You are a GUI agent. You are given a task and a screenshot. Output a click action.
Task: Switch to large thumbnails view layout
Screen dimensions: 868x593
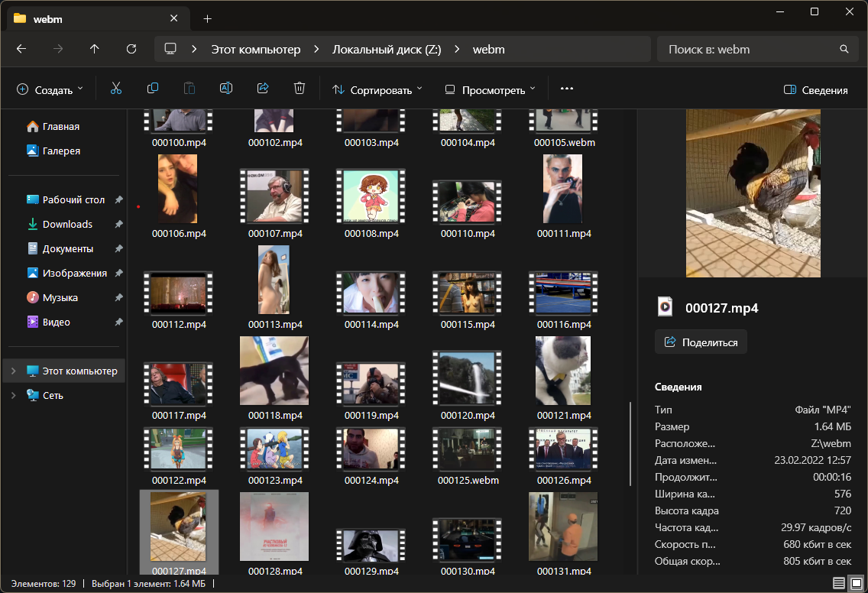pos(857,583)
